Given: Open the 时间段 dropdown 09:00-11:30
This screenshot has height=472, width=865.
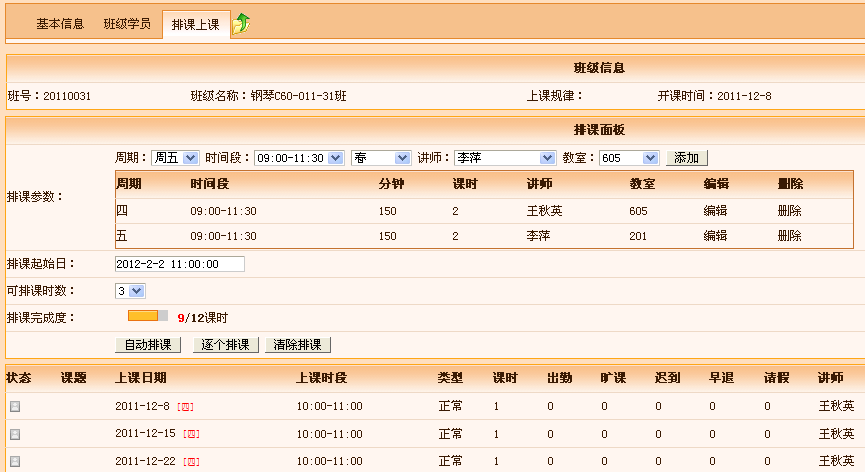Looking at the screenshot, I should pos(299,158).
